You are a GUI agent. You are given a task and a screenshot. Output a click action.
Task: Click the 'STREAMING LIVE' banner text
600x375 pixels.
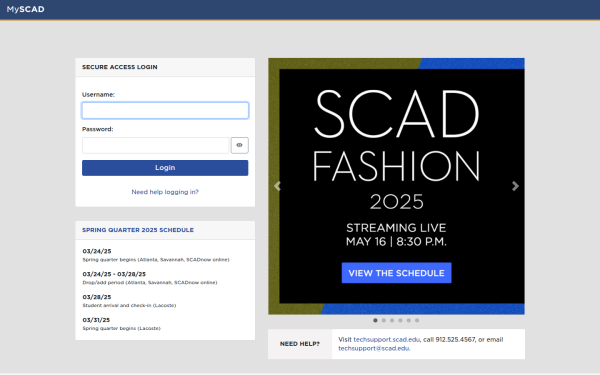coord(396,228)
